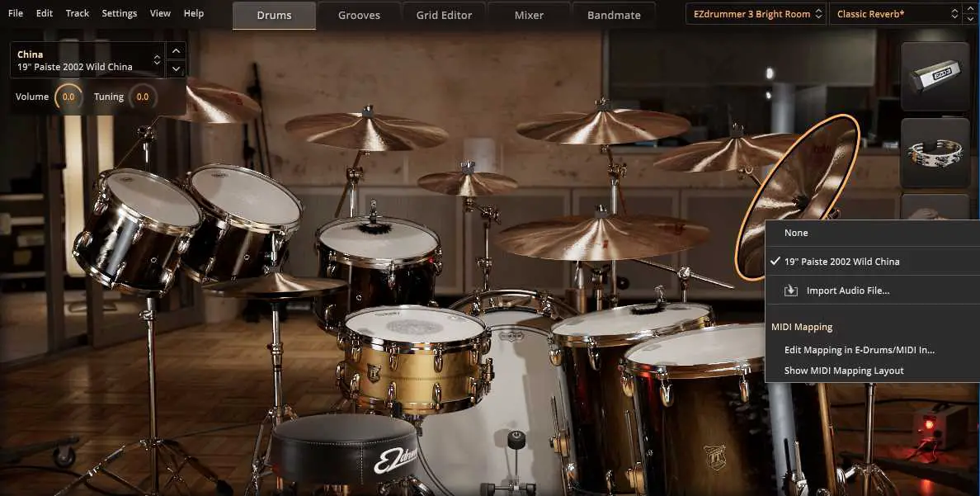Open the Mixer tab
980x496 pixels.
[x=530, y=15]
